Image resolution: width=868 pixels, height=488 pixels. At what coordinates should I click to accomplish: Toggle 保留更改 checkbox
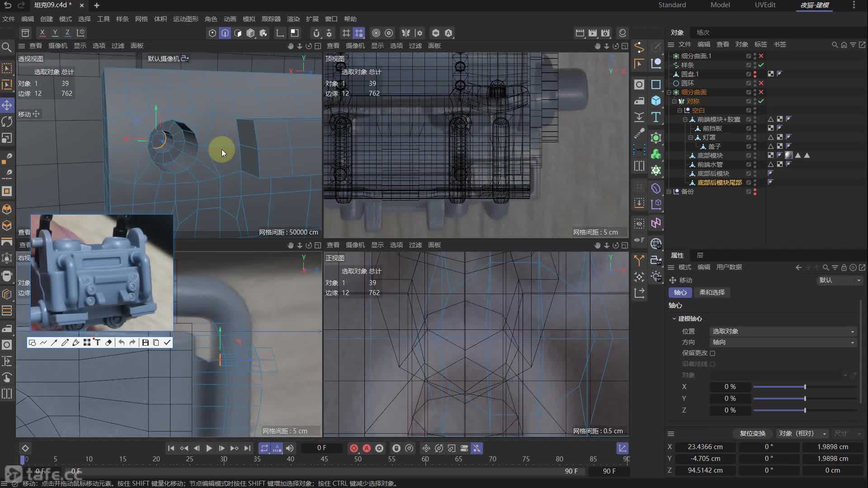pos(712,353)
